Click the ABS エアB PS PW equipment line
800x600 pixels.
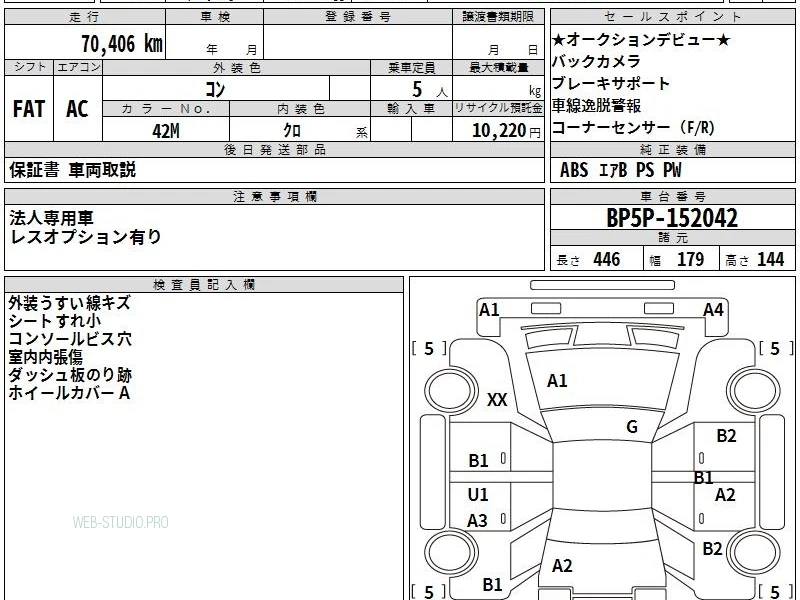point(620,170)
